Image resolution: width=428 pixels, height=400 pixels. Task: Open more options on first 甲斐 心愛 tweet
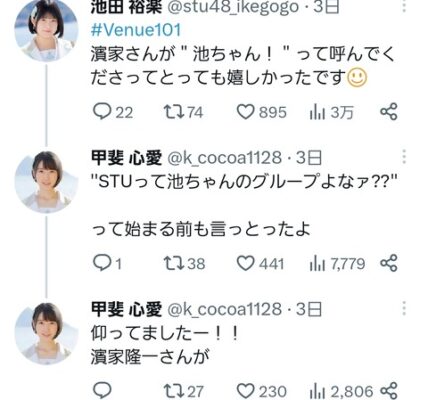(x=404, y=157)
